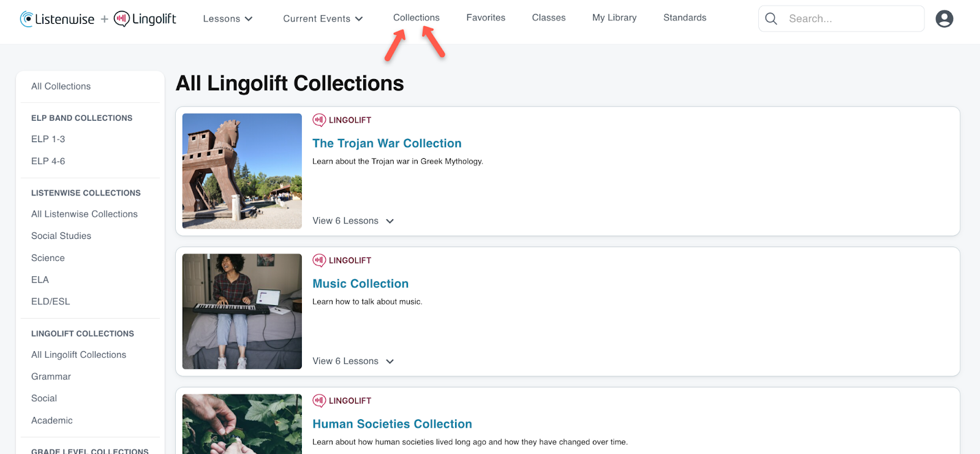This screenshot has height=454, width=980.
Task: Click Lingolift badge icon on Trojan War card
Action: point(319,120)
